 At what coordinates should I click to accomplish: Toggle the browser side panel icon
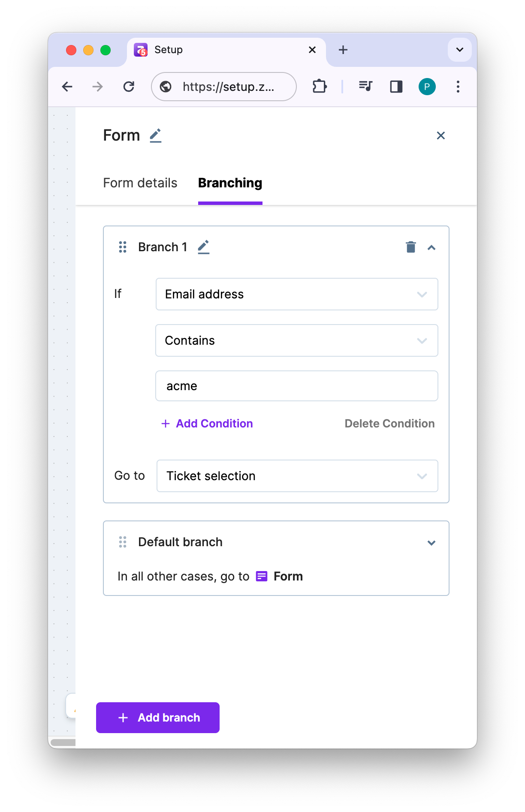click(x=396, y=87)
